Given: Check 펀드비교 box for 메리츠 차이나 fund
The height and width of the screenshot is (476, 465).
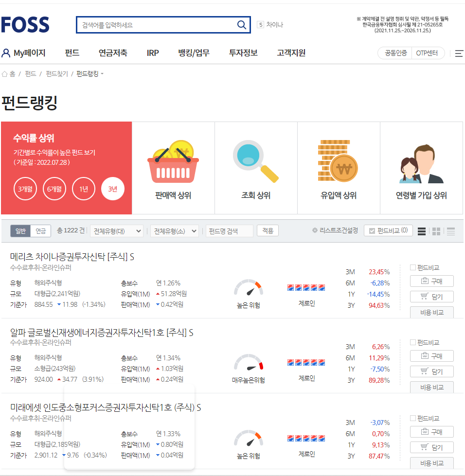Looking at the screenshot, I should (x=413, y=267).
